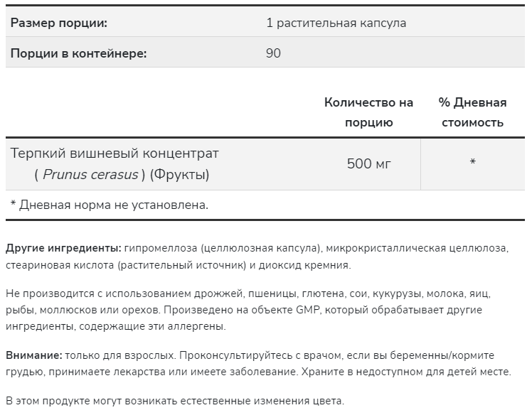Viewport: 532px width, 420px height.
Task: Click the 'Размер порции:' label
Action: tap(59, 23)
